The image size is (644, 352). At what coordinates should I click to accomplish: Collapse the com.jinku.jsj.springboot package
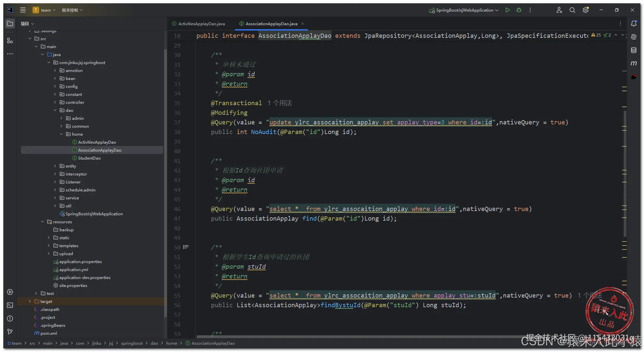pyautogui.click(x=49, y=62)
